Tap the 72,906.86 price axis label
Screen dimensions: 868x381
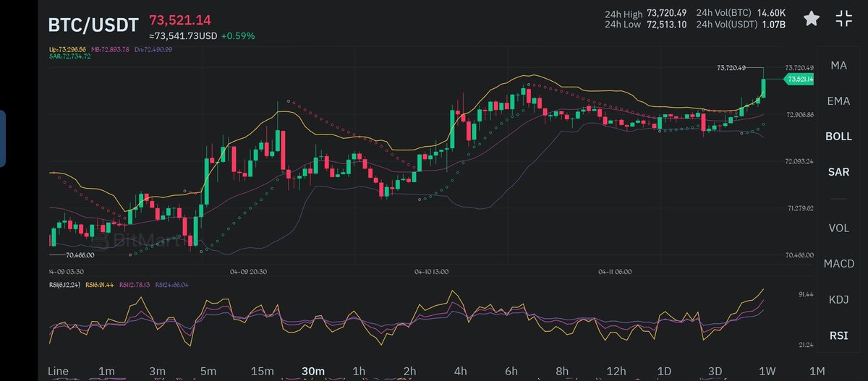pos(799,114)
